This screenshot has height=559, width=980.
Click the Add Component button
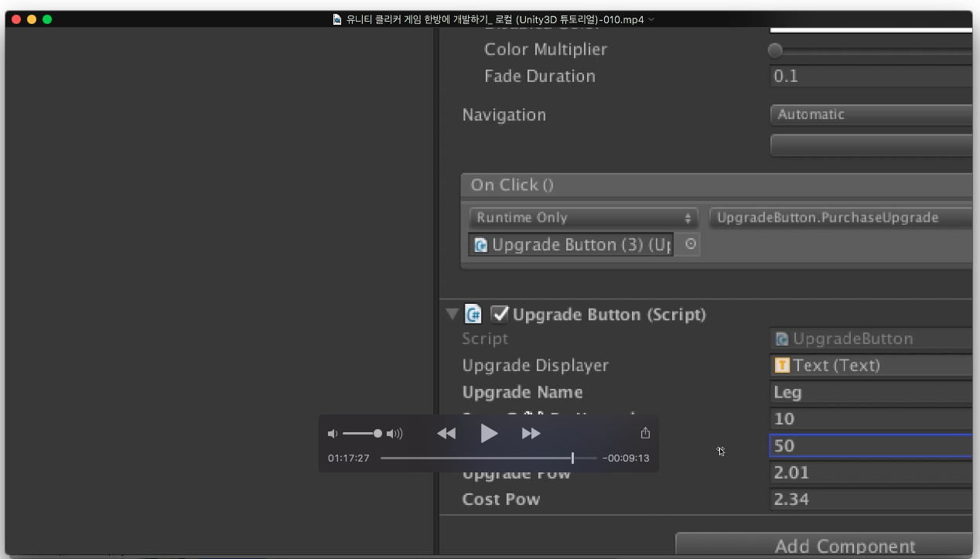[x=824, y=544]
